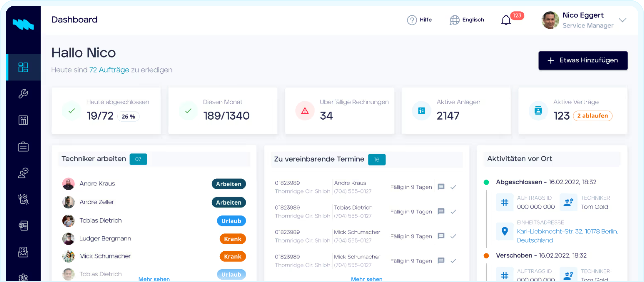Open the person with speech bubble sidebar icon

[x=23, y=173]
